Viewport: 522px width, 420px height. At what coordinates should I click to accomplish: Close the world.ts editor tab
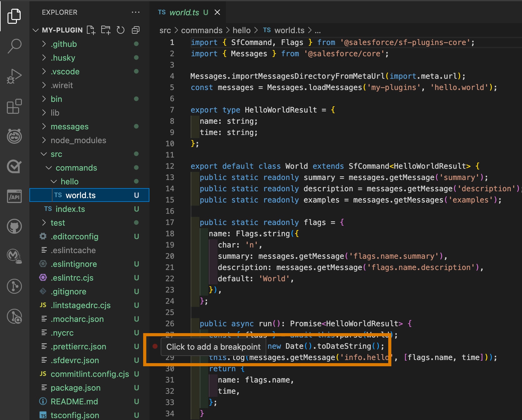217,12
